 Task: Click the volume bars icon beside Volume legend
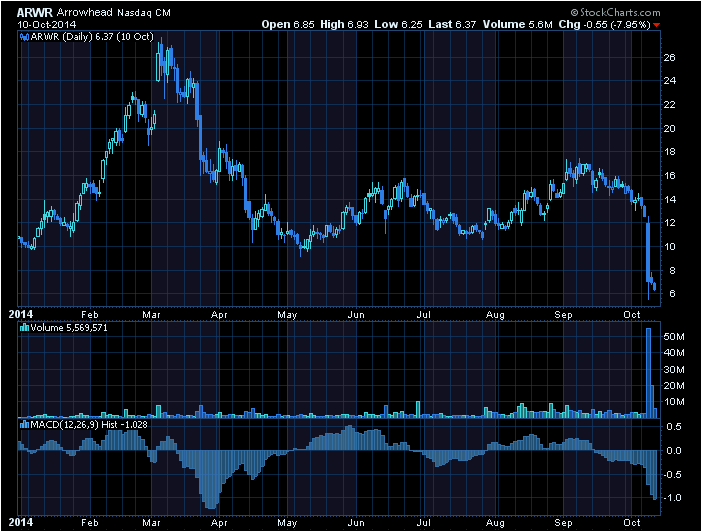click(x=25, y=328)
